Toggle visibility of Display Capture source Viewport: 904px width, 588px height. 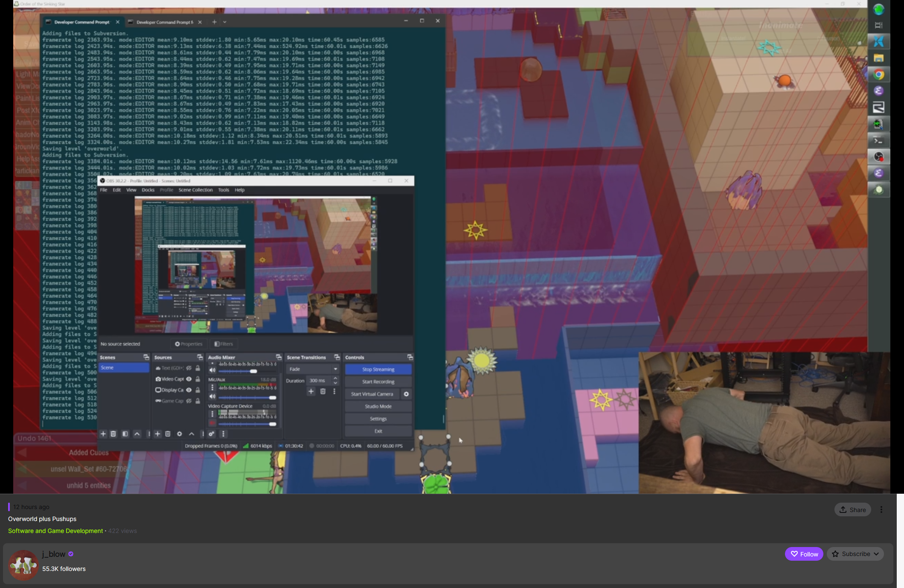point(189,390)
